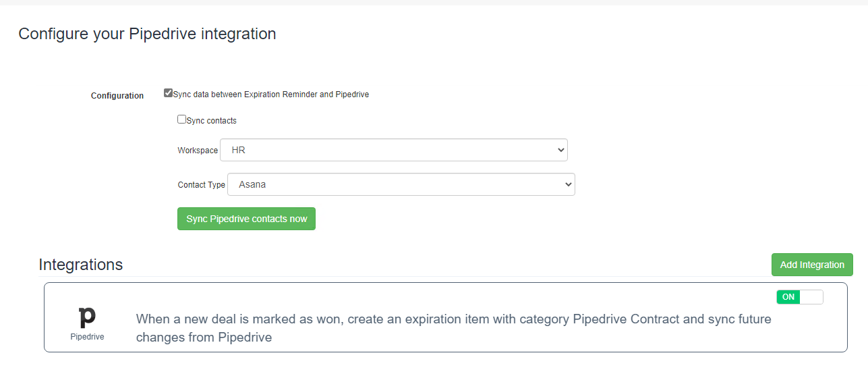Click the Workspace field label
This screenshot has height=374, width=868.
pyautogui.click(x=198, y=151)
